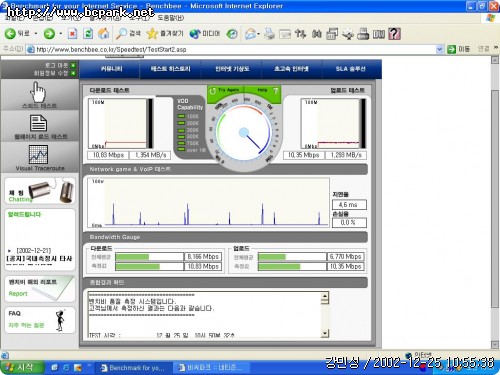Expand the Mail icon dropdown arrow
This screenshot has width=500, height=375.
(x=258, y=34)
